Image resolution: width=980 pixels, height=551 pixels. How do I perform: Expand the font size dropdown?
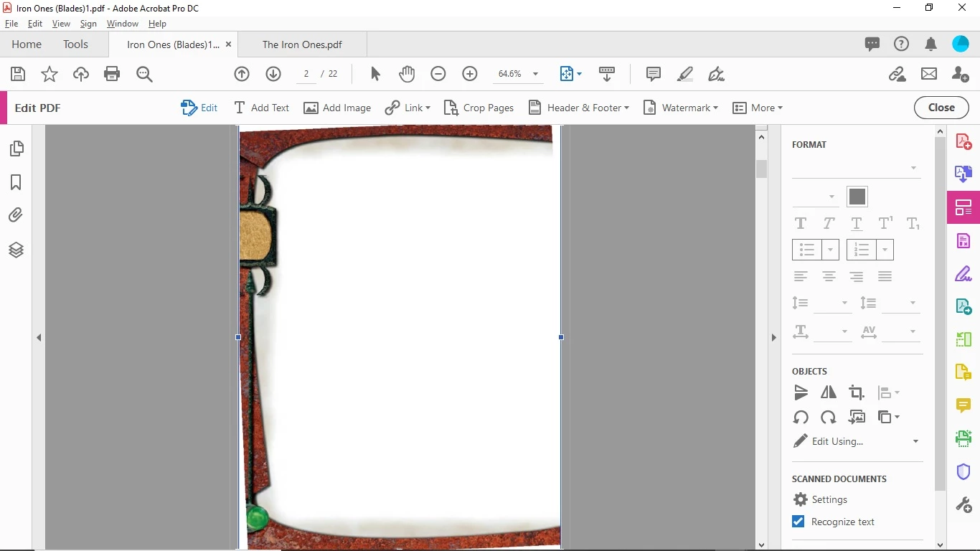pyautogui.click(x=831, y=197)
